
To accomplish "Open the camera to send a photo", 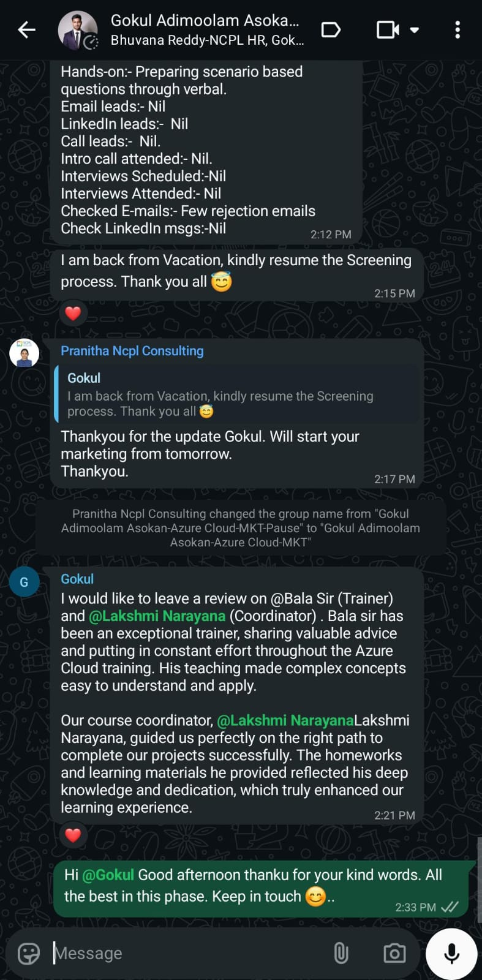I will click(394, 953).
